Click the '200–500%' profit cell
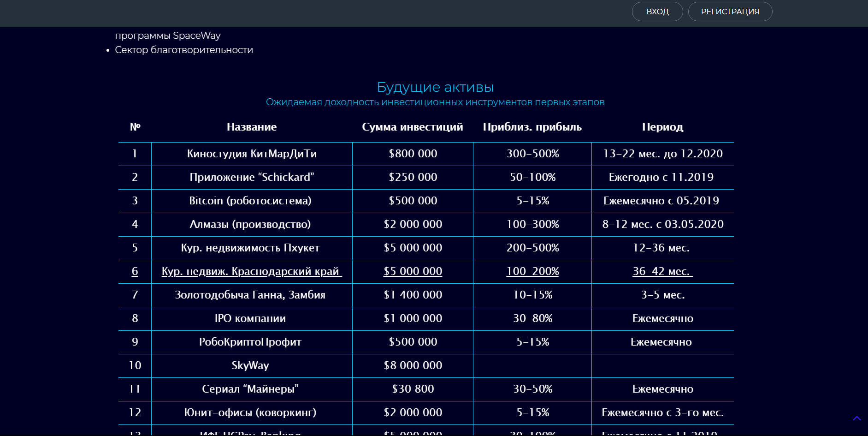This screenshot has height=436, width=868. 532,248
